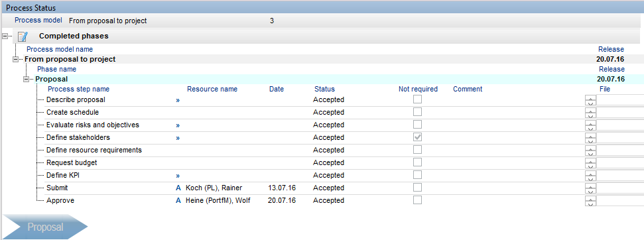Click the Phase name column label
Viewport: 644px width, 240px height.
(x=56, y=70)
